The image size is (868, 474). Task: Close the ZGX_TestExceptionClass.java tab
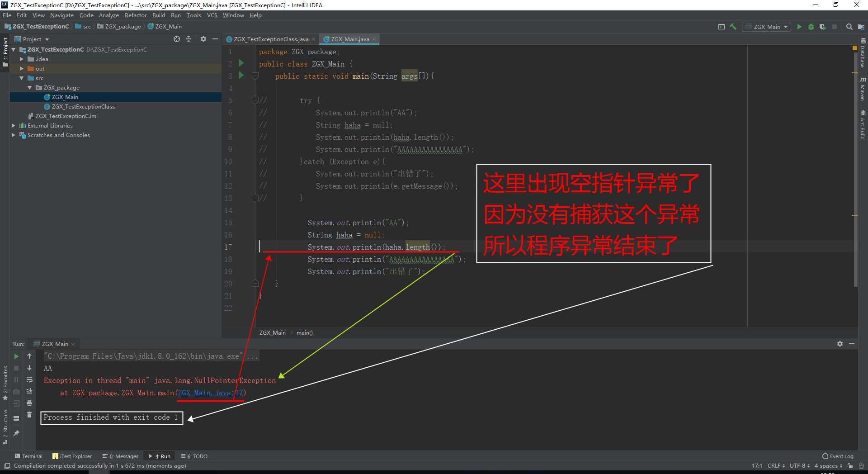(314, 39)
